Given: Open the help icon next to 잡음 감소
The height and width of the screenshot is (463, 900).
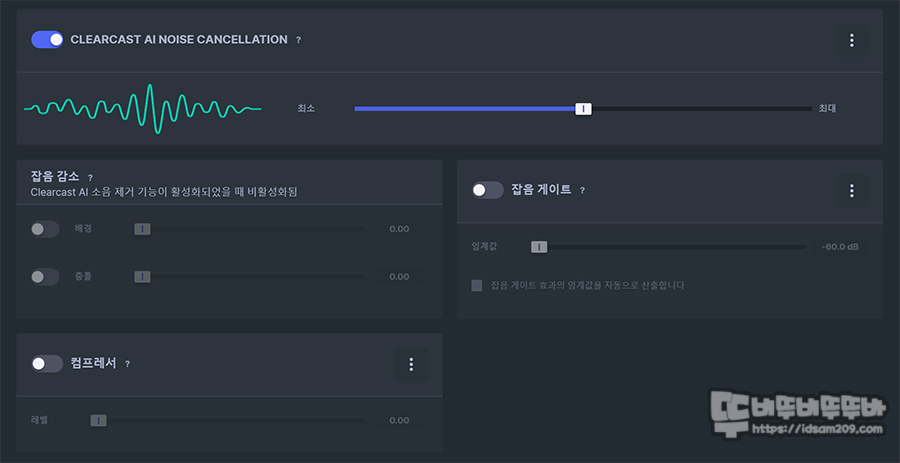Looking at the screenshot, I should click(x=90, y=178).
